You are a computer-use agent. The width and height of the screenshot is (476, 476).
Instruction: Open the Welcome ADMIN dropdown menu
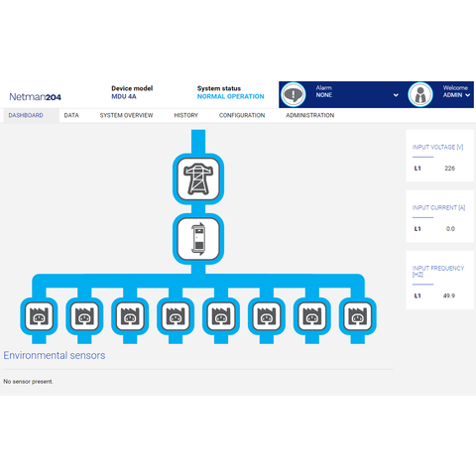pos(456,91)
